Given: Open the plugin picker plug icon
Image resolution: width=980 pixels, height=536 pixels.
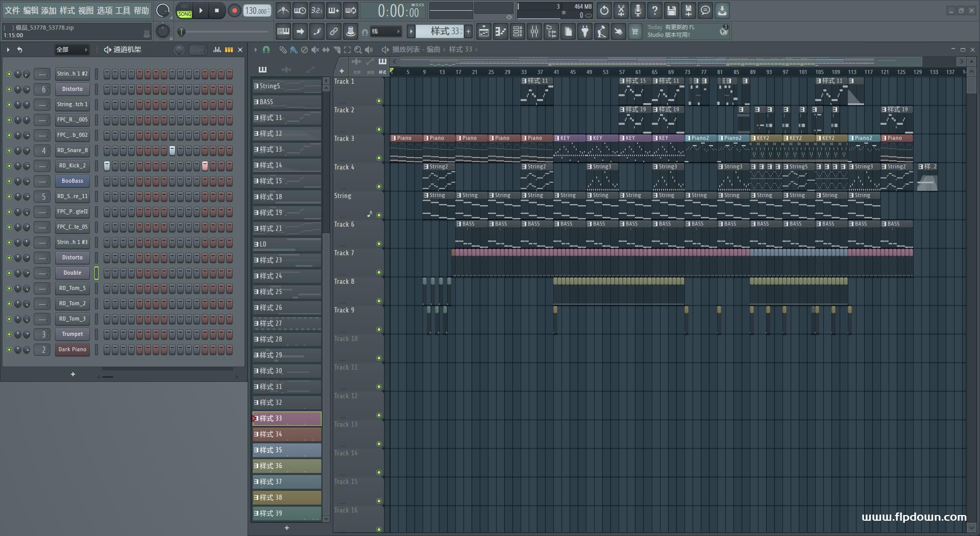Looking at the screenshot, I should tap(585, 32).
